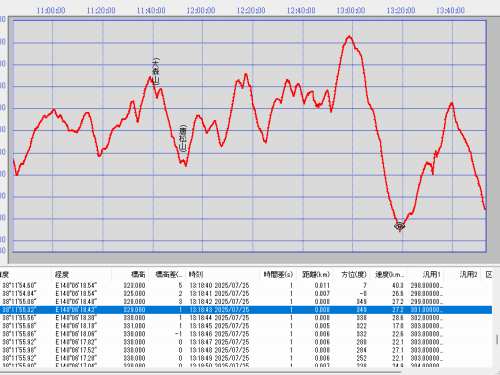This screenshot has height=375, width=500.
Task: Click distance value 0.011 in the 13:18:40 row
Action: point(322,285)
